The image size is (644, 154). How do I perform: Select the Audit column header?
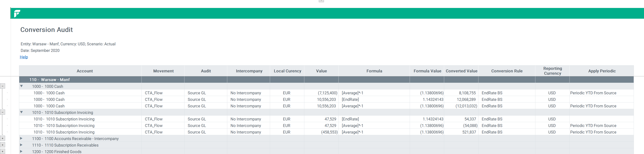(x=206, y=71)
